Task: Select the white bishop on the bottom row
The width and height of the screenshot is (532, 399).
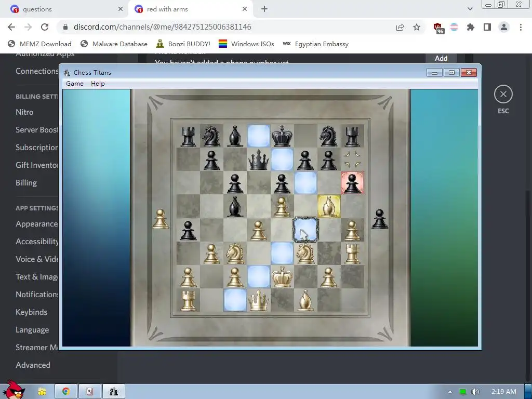Action: pyautogui.click(x=305, y=300)
